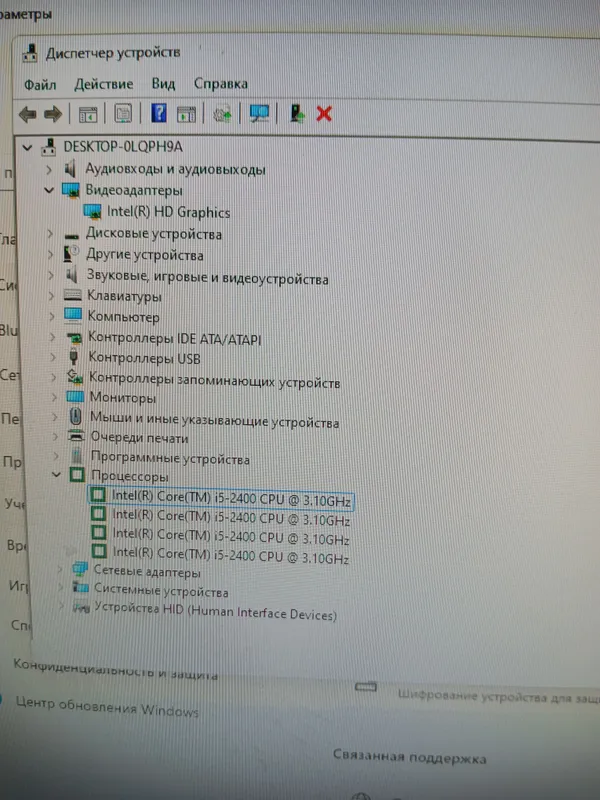Click Scan for hardware changes monitor icon

(x=259, y=113)
